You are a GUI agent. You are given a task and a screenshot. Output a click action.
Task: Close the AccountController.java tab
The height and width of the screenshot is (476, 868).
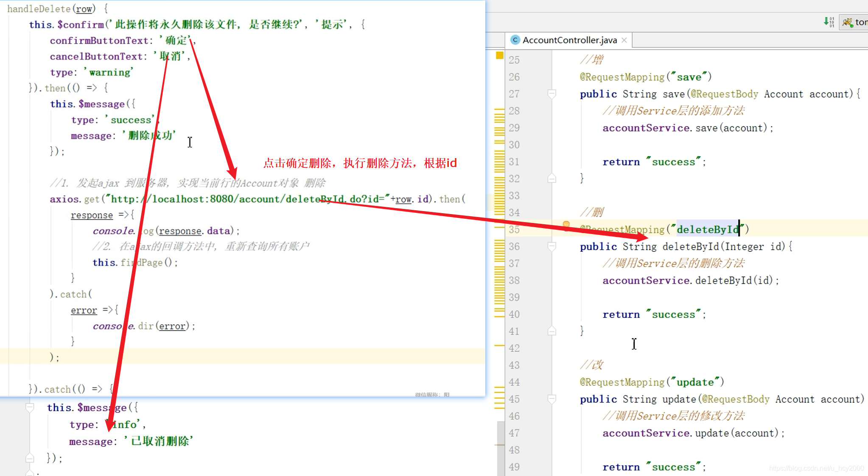coord(624,40)
